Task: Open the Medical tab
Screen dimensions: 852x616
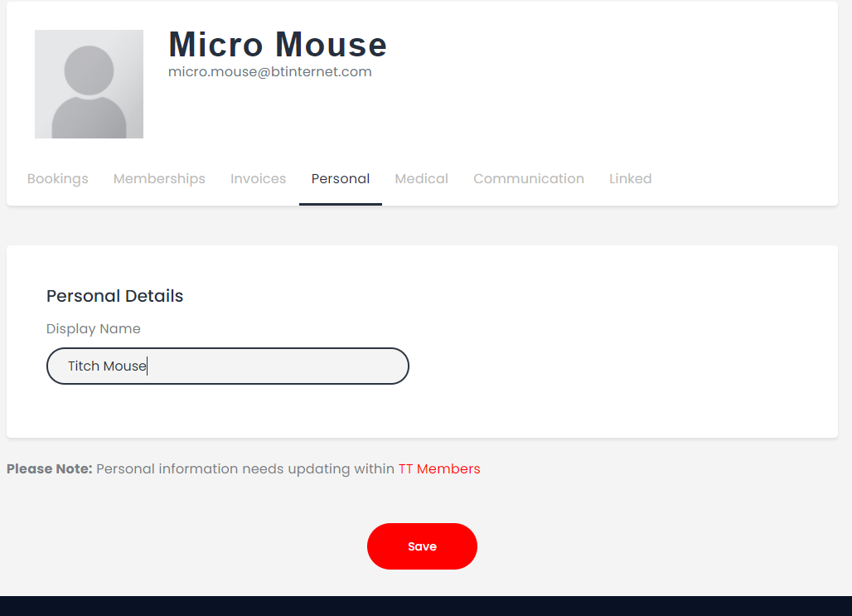Action: [421, 178]
